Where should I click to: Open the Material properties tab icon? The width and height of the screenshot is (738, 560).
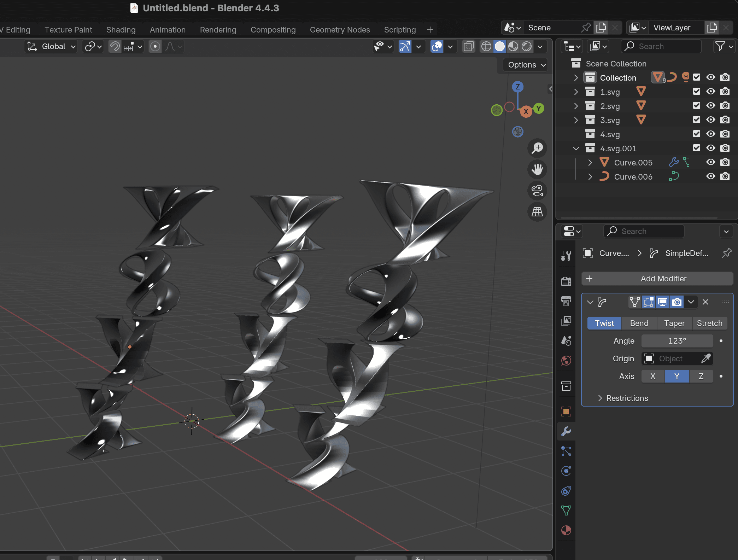coord(566,530)
